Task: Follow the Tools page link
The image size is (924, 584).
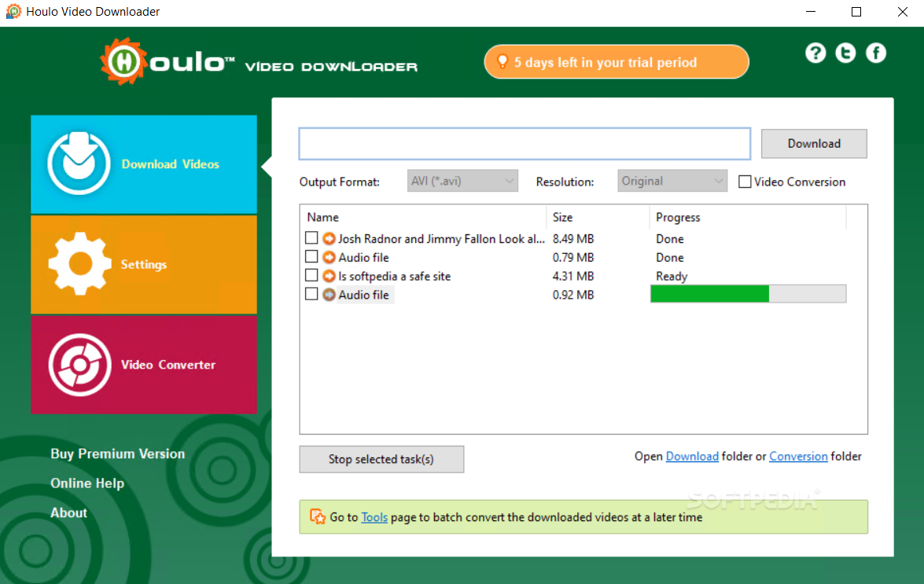Action: click(x=374, y=517)
